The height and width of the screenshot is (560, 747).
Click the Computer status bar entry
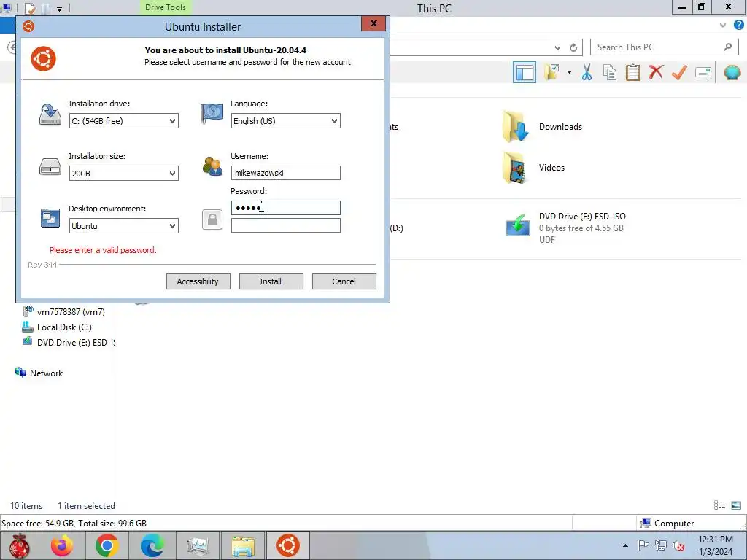tap(667, 524)
